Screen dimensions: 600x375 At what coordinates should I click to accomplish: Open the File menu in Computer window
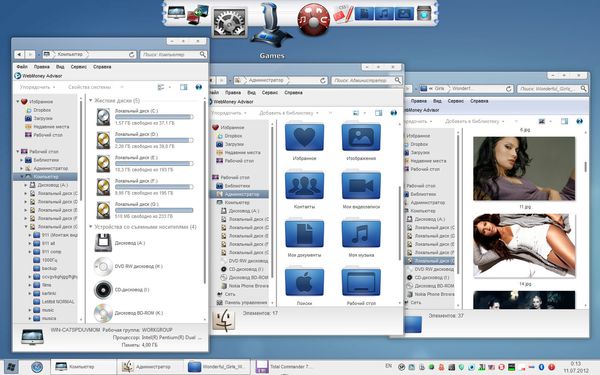[x=22, y=67]
